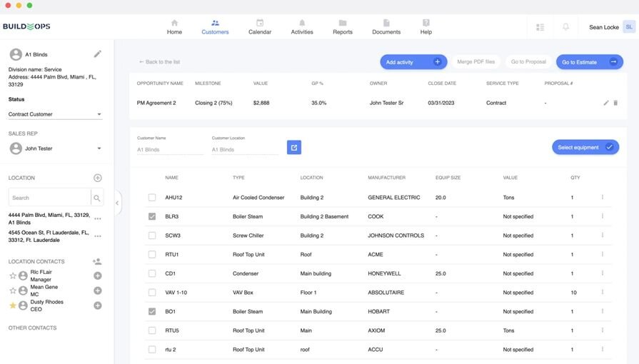Image resolution: width=639 pixels, height=364 pixels.
Task: Uncheck the BLR3 equipment checkbox
Action: click(152, 216)
